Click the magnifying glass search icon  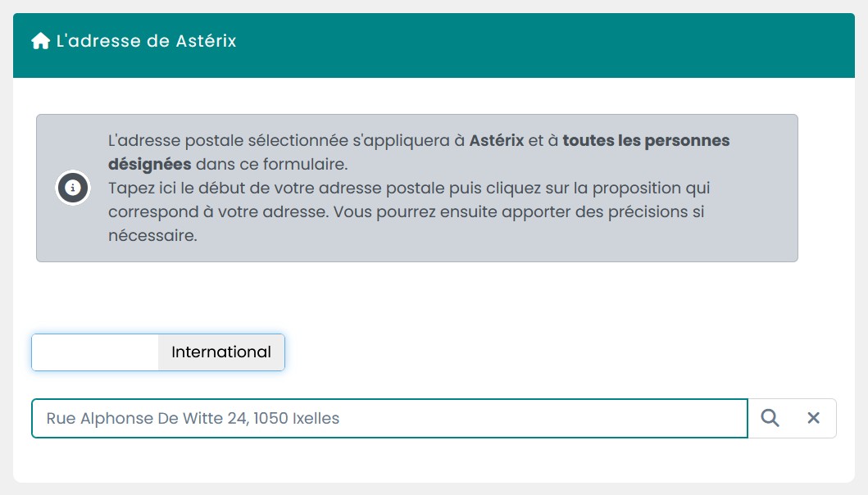pyautogui.click(x=770, y=418)
